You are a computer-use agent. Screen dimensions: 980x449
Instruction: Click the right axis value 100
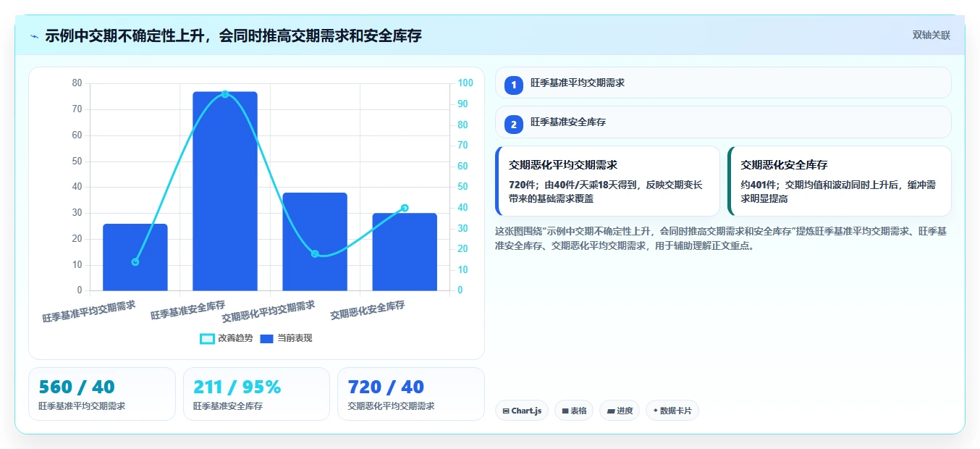(x=465, y=83)
